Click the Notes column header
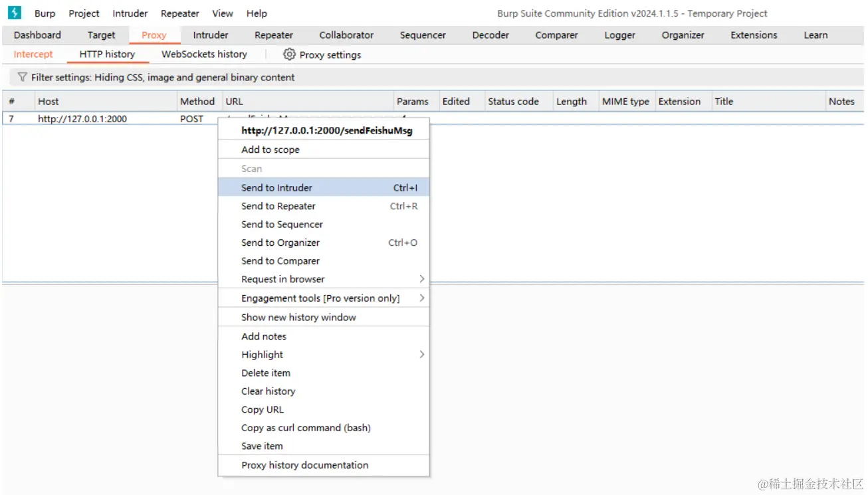868x495 pixels. coord(844,102)
